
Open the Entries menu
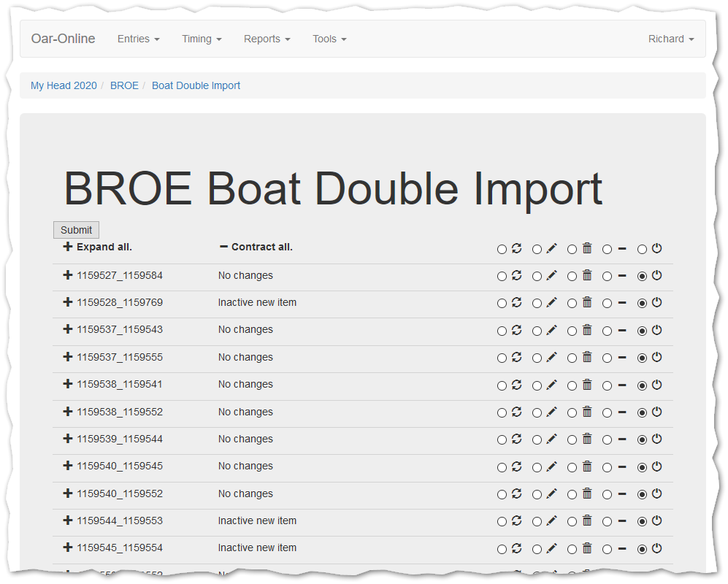pyautogui.click(x=138, y=39)
